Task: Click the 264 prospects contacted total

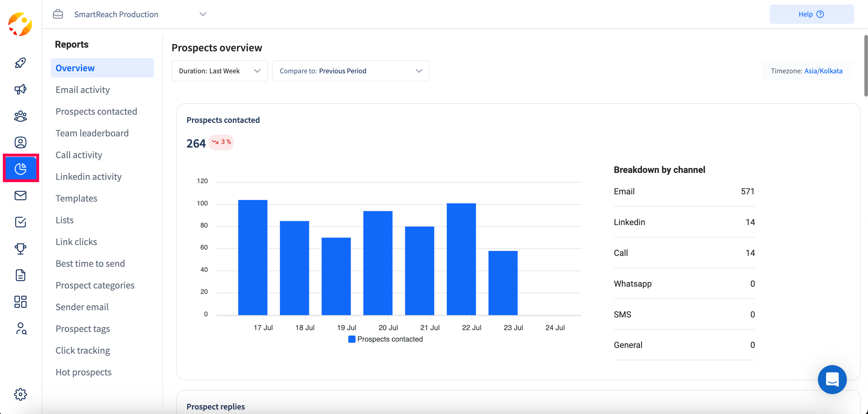Action: 196,144
